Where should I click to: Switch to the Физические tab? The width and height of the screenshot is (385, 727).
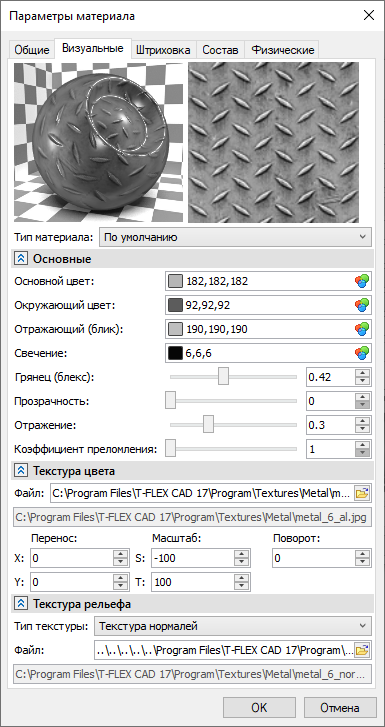pyautogui.click(x=282, y=50)
